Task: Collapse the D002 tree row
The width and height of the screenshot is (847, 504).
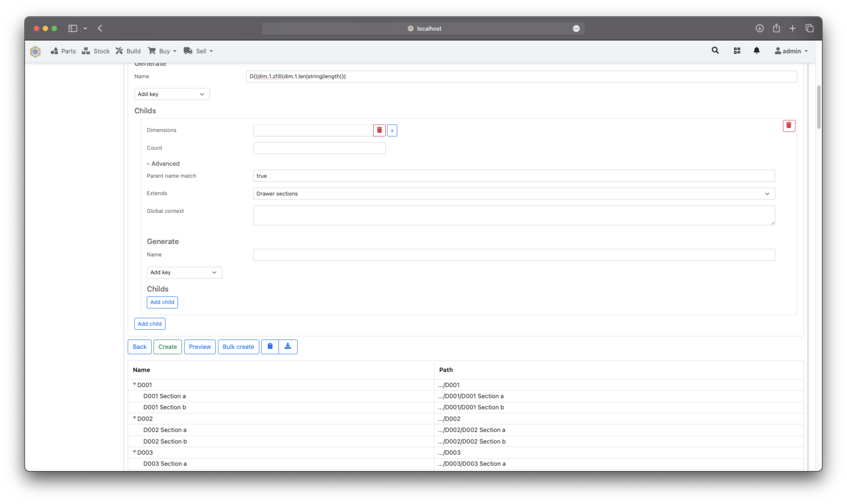Action: (135, 418)
